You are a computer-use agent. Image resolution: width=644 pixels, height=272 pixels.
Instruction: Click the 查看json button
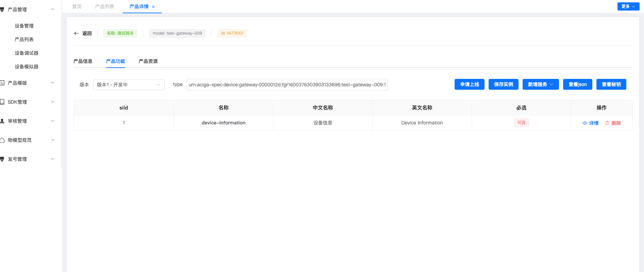coord(577,84)
